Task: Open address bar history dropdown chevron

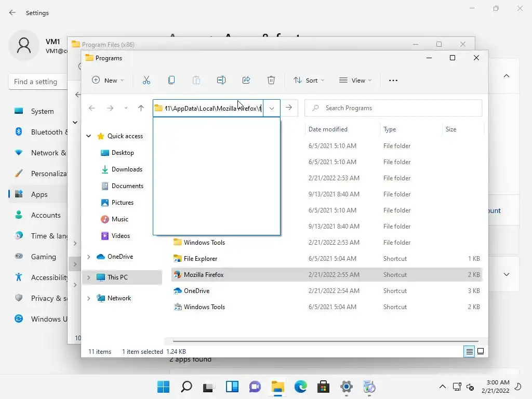Action: [x=272, y=108]
